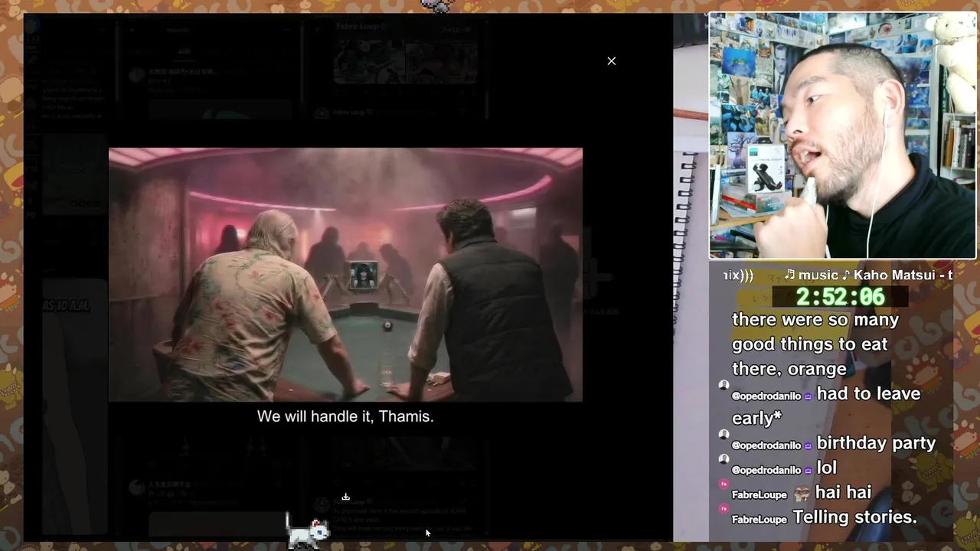Download the image using the download arrow icon
This screenshot has width=980, height=551.
pyautogui.click(x=345, y=497)
